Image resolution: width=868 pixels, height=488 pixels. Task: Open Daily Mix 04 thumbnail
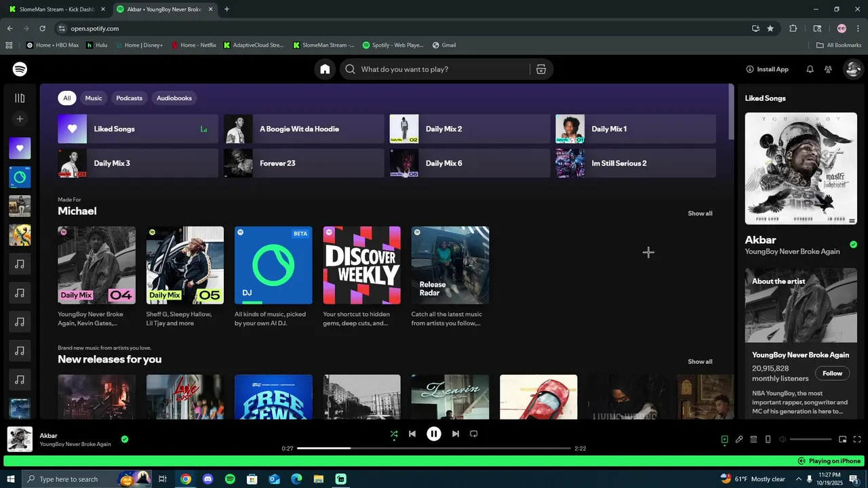(x=96, y=265)
